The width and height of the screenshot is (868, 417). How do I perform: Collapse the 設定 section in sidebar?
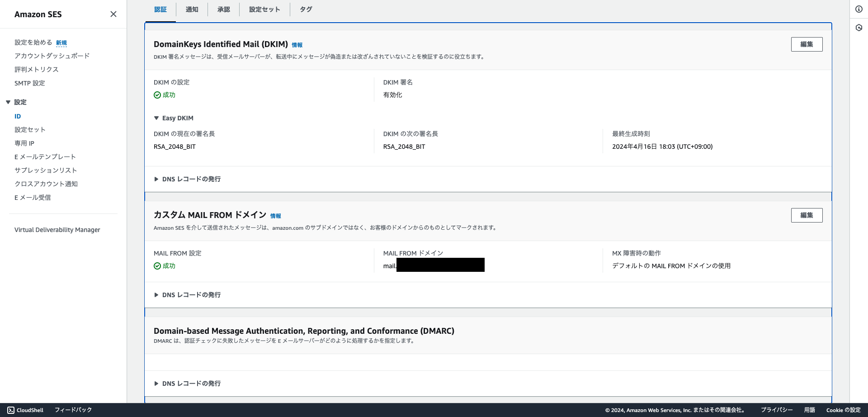click(8, 102)
